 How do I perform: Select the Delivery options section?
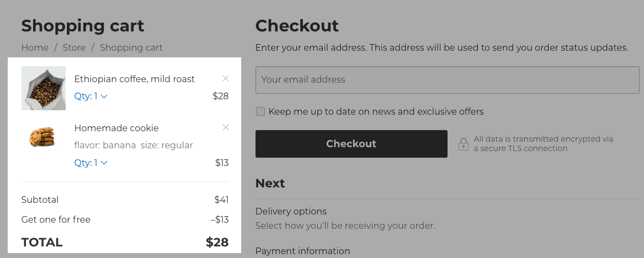pyautogui.click(x=291, y=212)
